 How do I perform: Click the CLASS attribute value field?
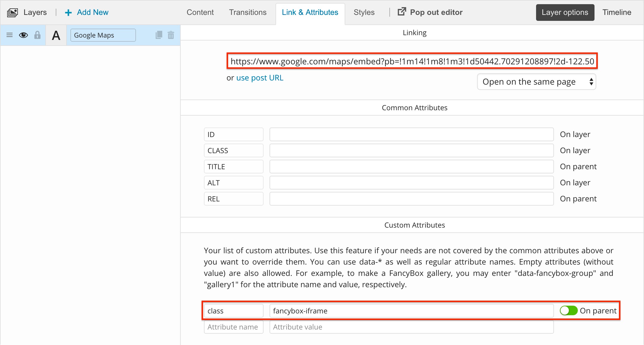(411, 150)
